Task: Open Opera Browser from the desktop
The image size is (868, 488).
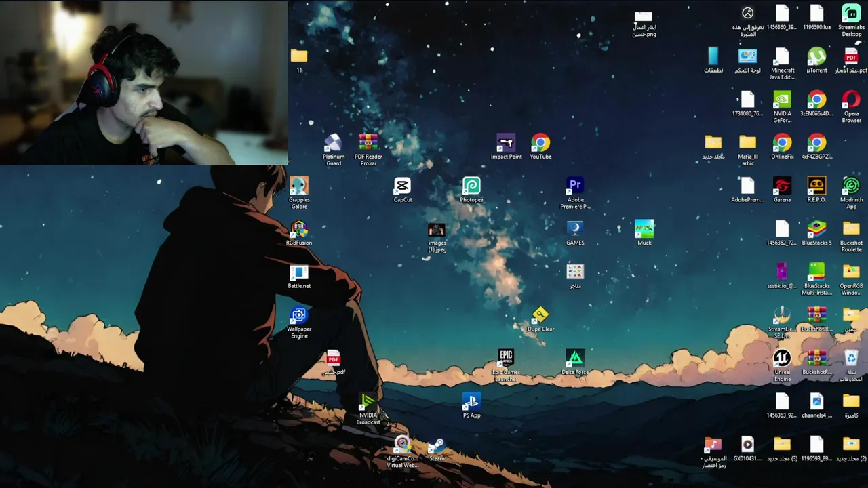Action: click(x=851, y=107)
